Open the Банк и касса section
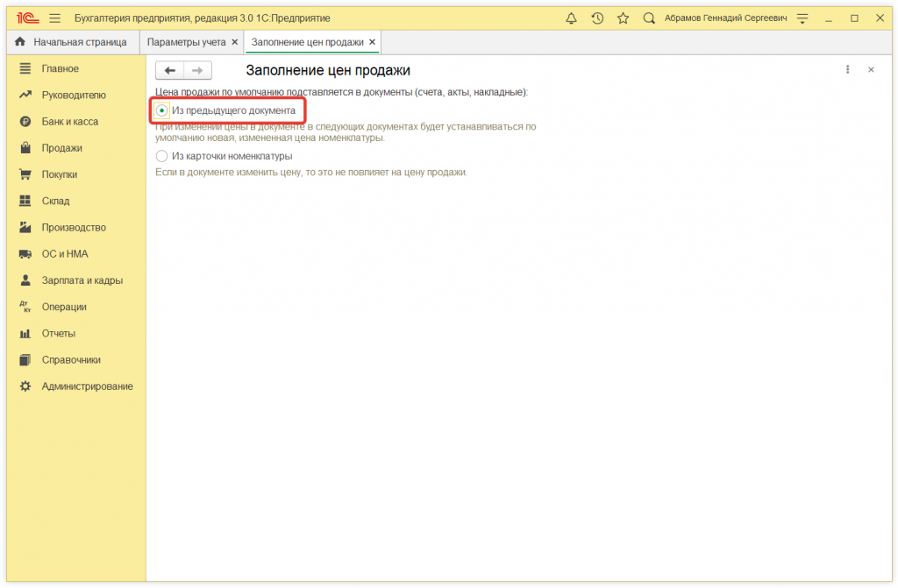This screenshot has width=898, height=588. (61, 121)
